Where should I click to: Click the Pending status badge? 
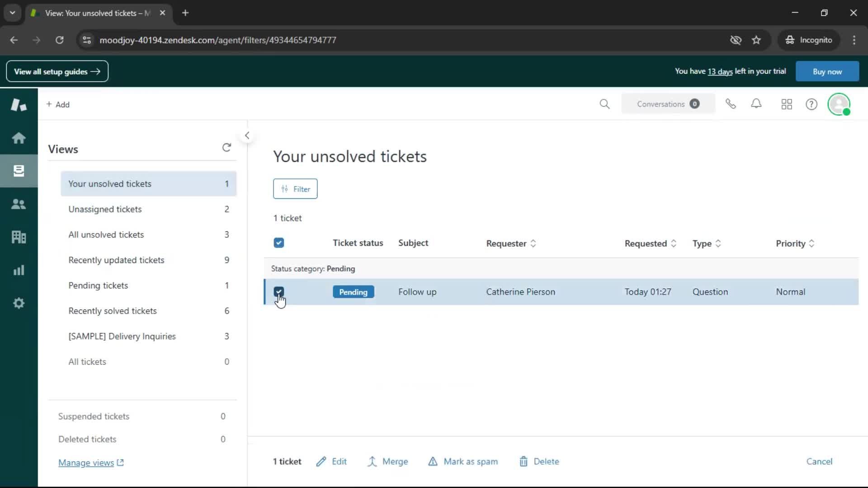tap(353, 292)
